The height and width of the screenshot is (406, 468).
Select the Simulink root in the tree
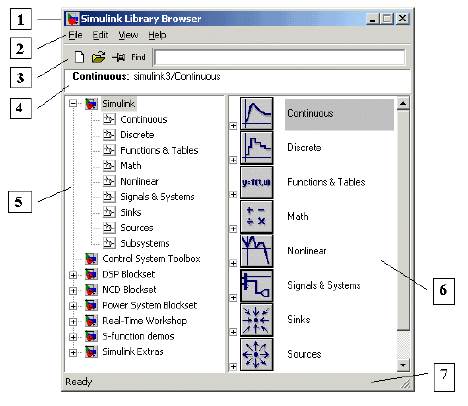click(x=119, y=104)
